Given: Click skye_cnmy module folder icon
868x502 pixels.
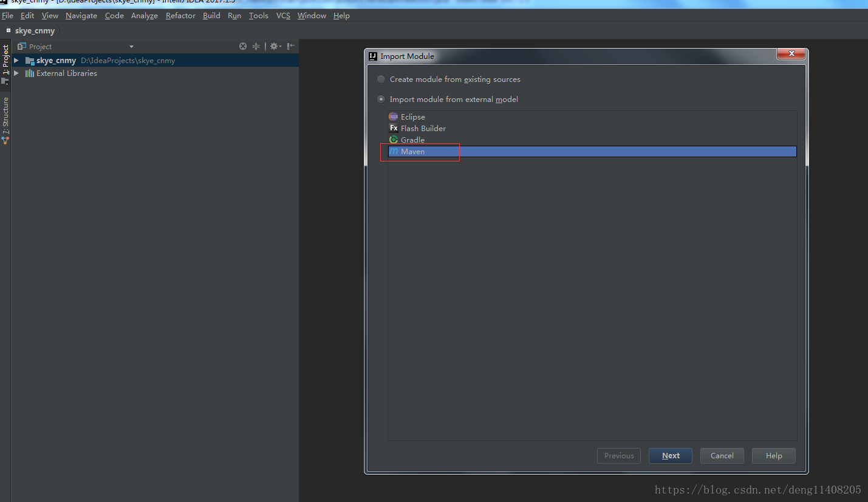Looking at the screenshot, I should point(29,61).
